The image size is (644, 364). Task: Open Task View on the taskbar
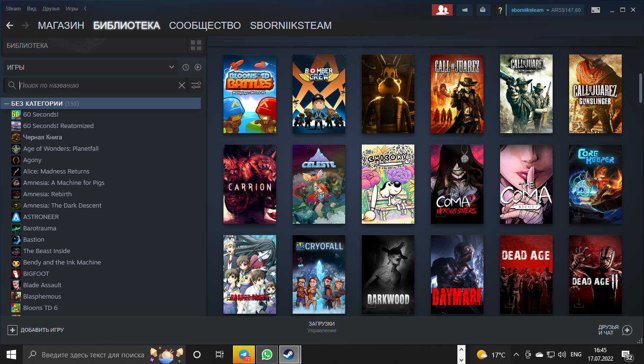(x=219, y=355)
